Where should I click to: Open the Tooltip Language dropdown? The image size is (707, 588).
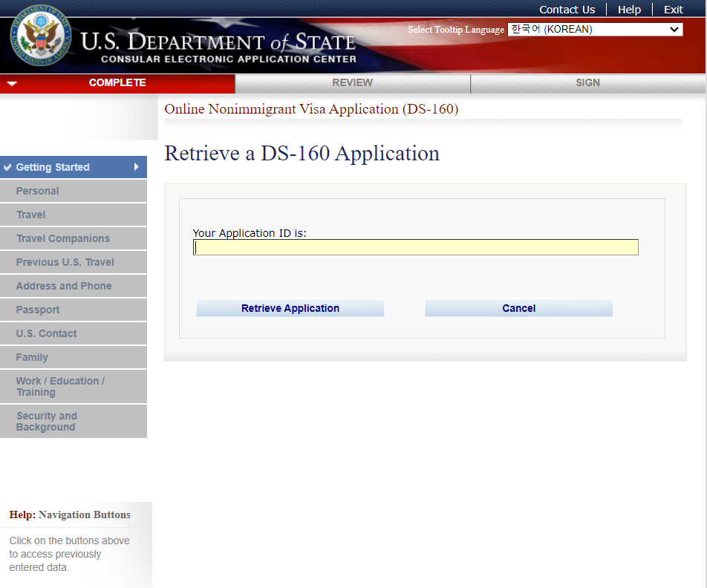(x=595, y=29)
